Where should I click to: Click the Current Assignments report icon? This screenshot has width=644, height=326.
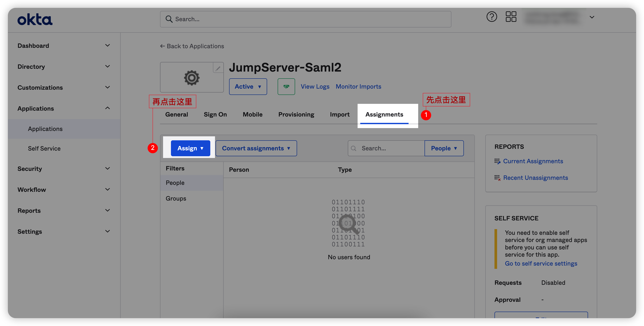pos(497,161)
